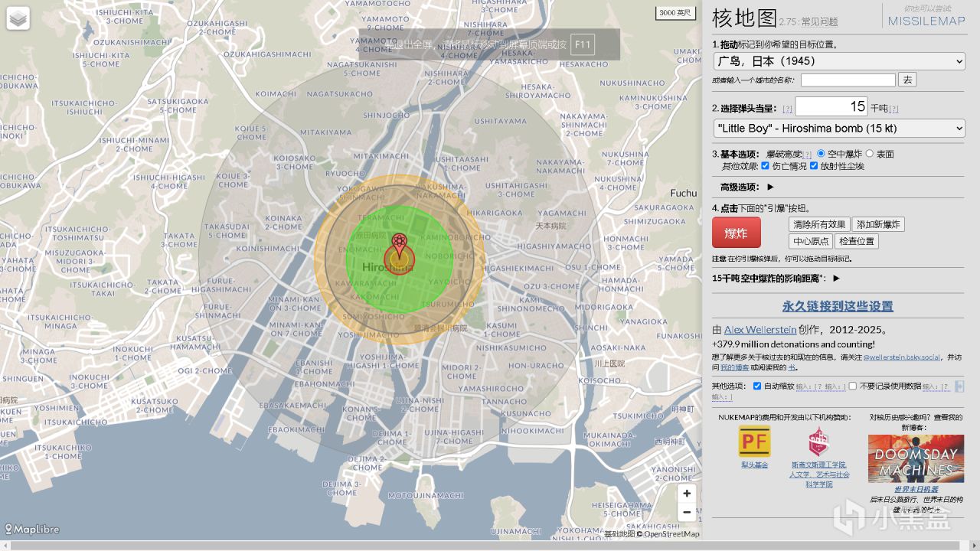Open the map layers switcher icon
This screenshot has height=551, width=980.
pos(18,18)
